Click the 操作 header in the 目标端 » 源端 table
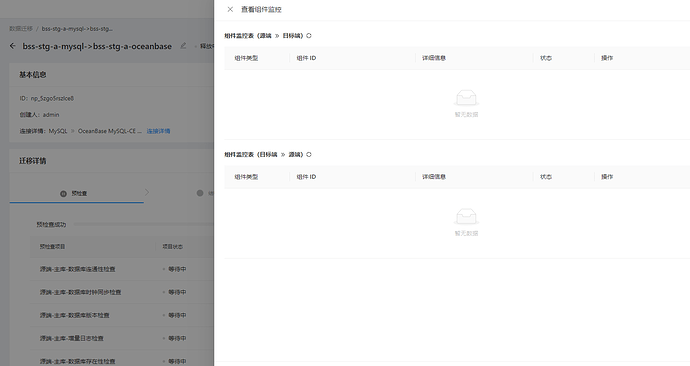Viewport: 690px width, 366px height. tap(607, 177)
